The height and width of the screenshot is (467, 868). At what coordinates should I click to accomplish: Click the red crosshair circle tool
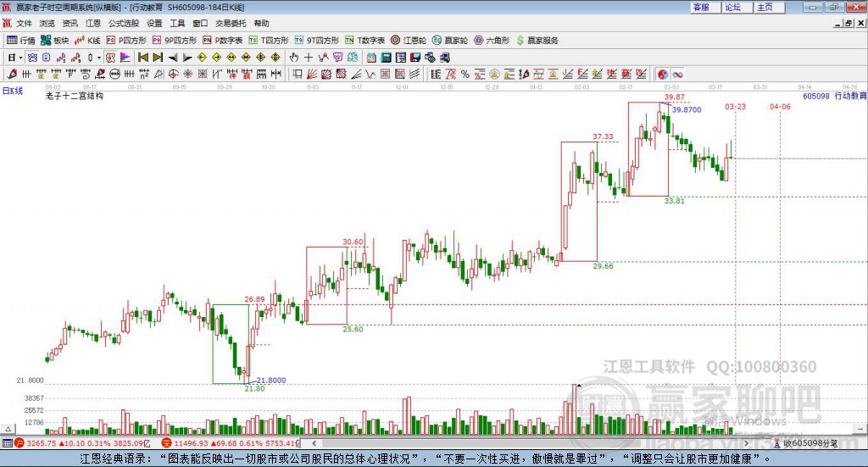click(x=173, y=74)
